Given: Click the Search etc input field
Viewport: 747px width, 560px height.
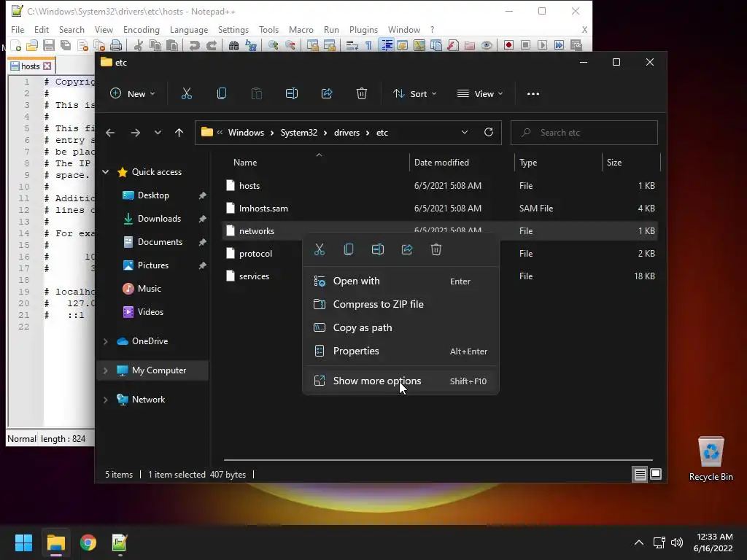Looking at the screenshot, I should [584, 133].
